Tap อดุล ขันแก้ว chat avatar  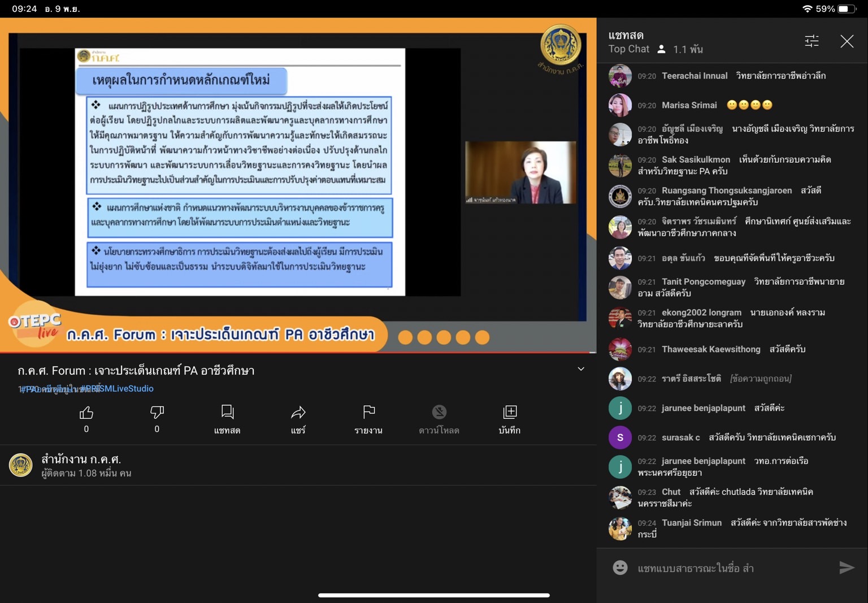[620, 258]
